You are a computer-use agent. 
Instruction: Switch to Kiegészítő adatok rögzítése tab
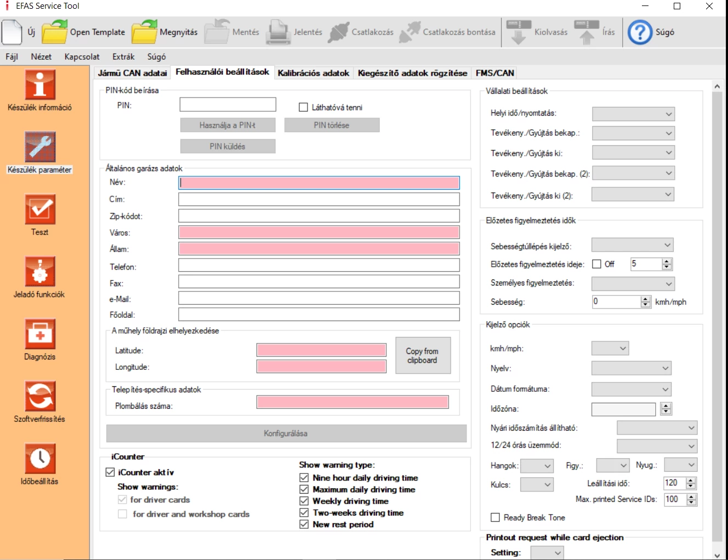[412, 73]
